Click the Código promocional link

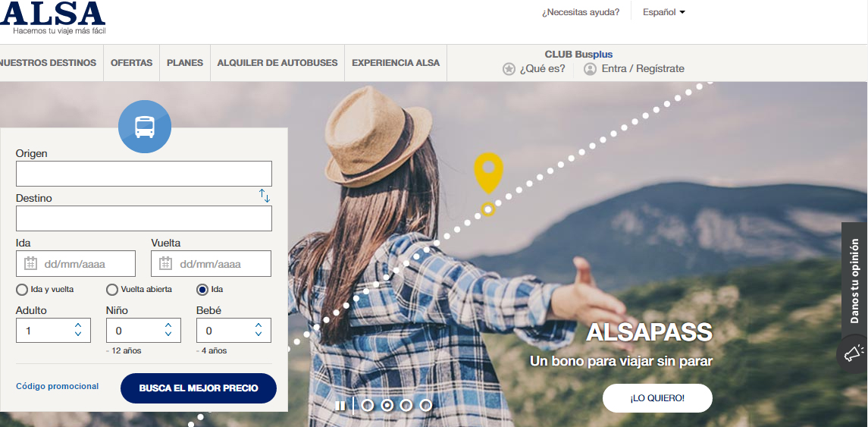click(57, 387)
